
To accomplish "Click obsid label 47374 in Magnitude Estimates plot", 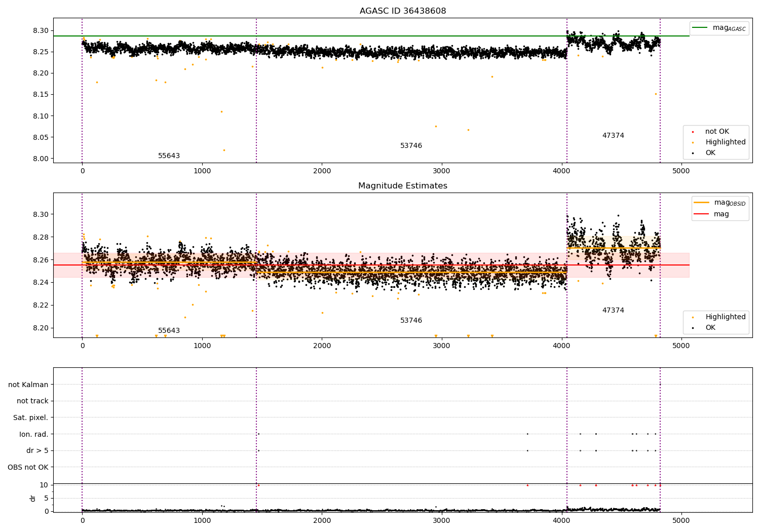I will [x=613, y=311].
